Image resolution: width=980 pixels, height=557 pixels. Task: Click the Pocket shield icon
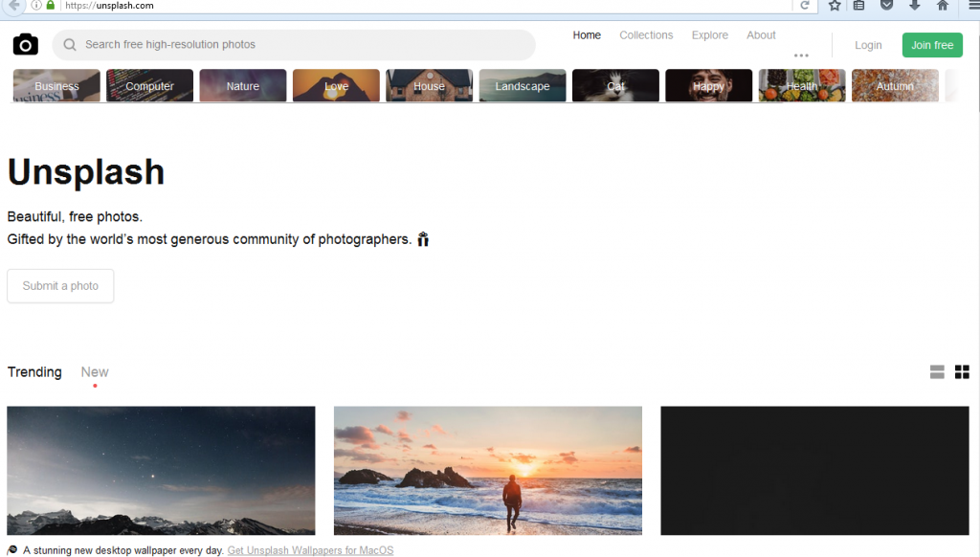(x=886, y=6)
